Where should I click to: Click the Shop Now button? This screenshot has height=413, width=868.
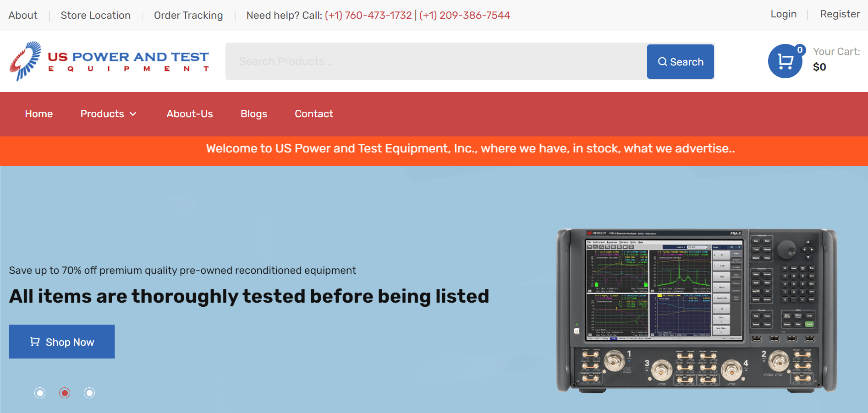click(61, 342)
